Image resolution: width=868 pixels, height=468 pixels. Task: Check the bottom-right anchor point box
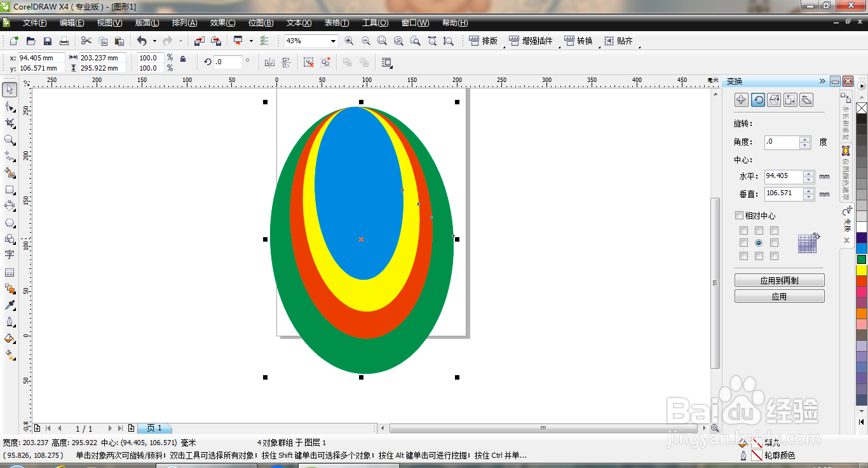tap(774, 256)
